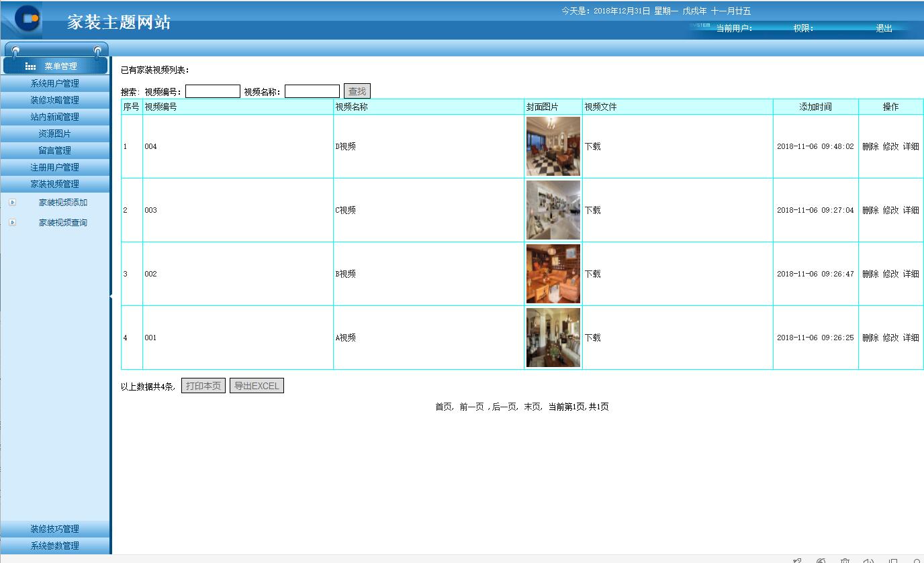Collapse the sidebar with the divider arrow
Screen dimensions: 924x563
coord(111,296)
